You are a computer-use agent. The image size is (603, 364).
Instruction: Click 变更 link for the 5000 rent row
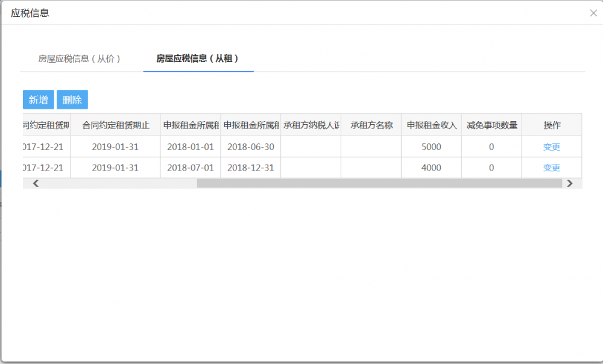[x=551, y=146]
